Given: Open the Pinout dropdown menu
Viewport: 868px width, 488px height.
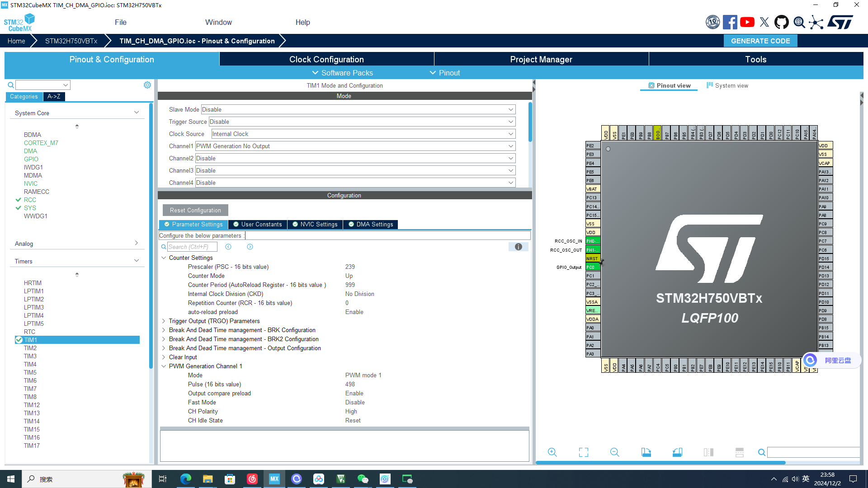Looking at the screenshot, I should tap(444, 73).
